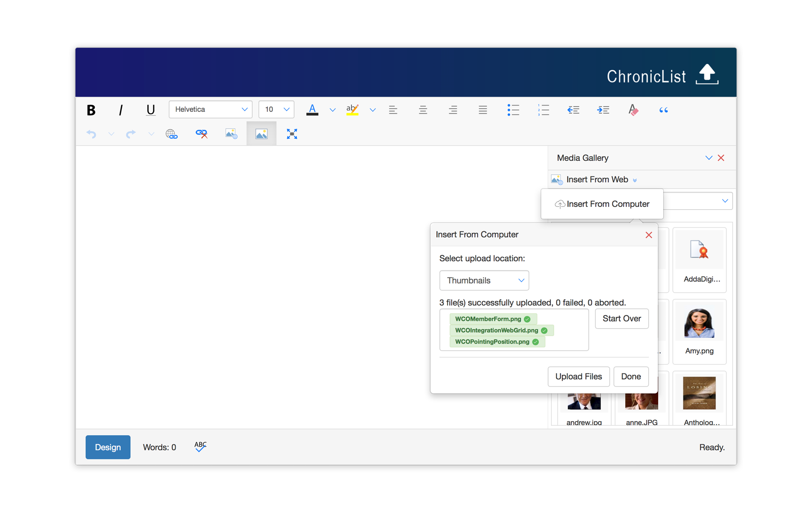Open the insert hyperlink tool
The image size is (812, 514).
[x=171, y=134]
